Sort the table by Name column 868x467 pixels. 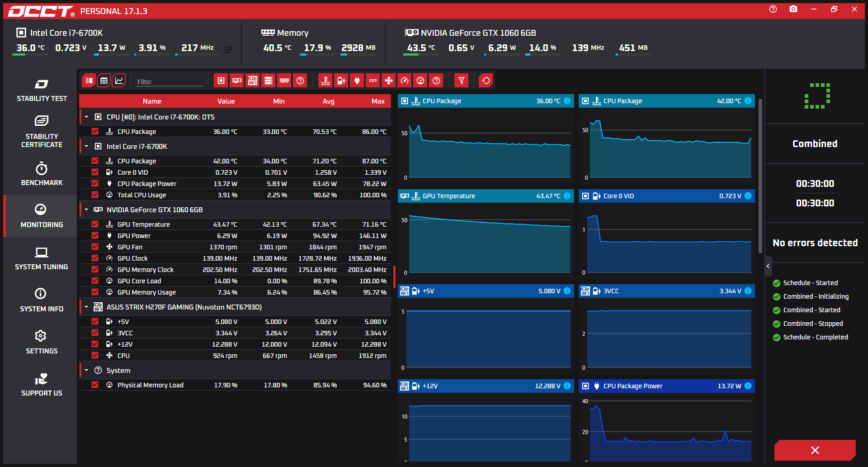coord(152,101)
